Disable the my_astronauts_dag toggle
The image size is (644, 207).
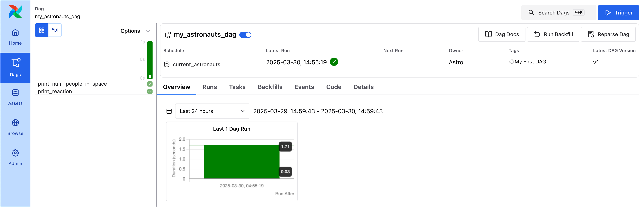point(245,35)
